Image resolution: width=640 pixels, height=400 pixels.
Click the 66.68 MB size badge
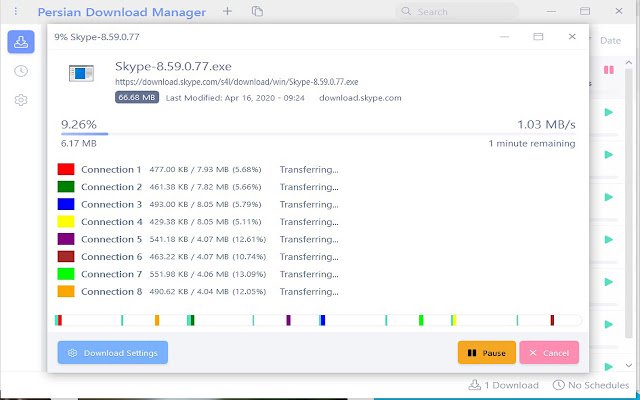[x=137, y=98]
